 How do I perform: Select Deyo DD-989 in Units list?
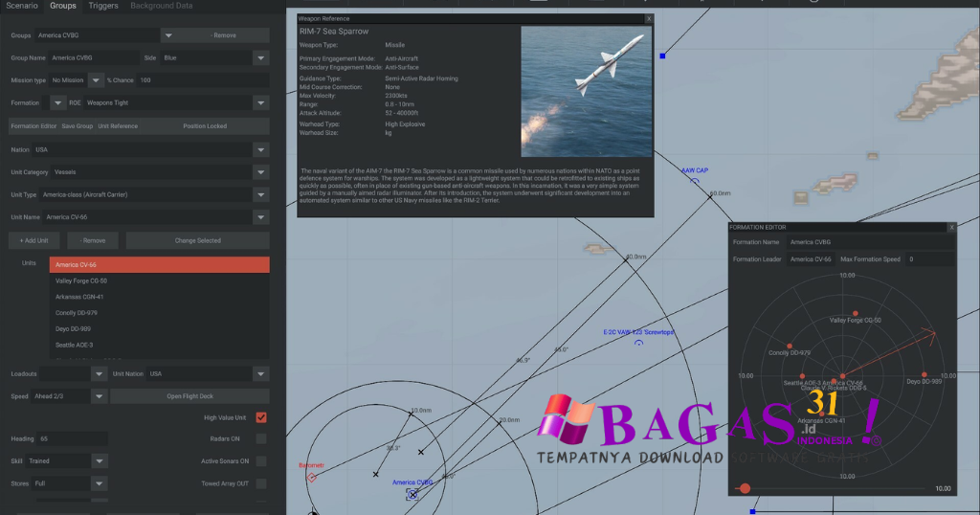point(160,328)
